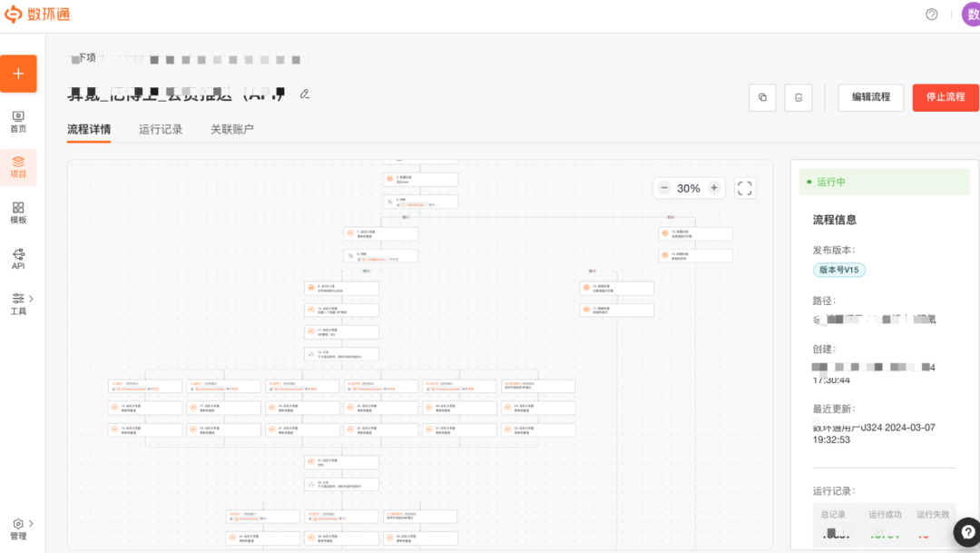Click the red 停止流程 button

(945, 97)
